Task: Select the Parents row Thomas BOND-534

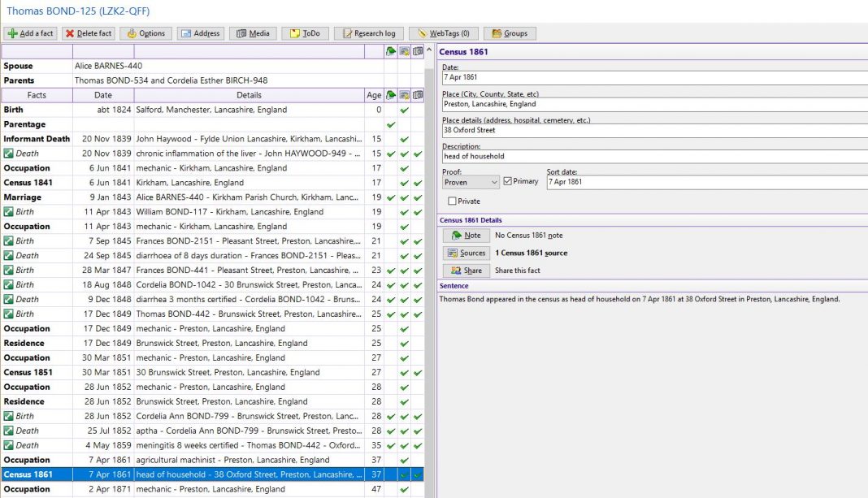Action: [x=213, y=80]
